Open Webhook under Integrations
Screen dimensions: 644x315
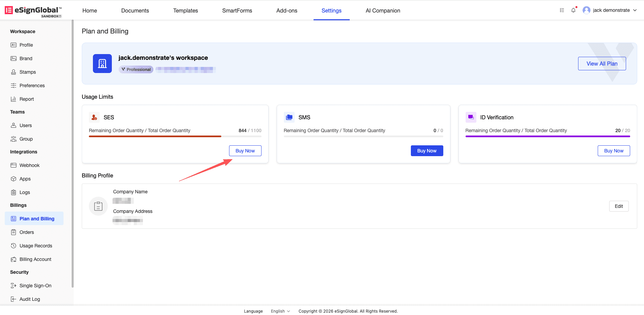point(34,165)
